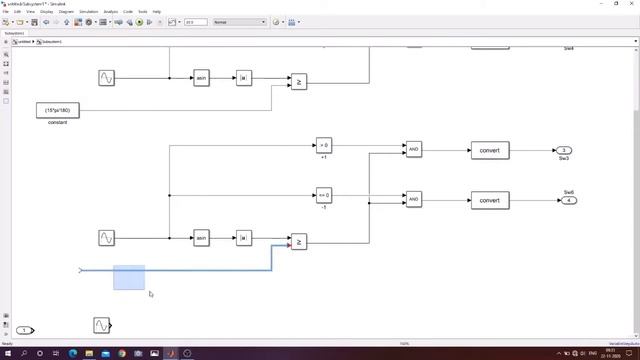Click the Area box icon in palette
This screenshot has height=360, width=640.
click(6, 101)
